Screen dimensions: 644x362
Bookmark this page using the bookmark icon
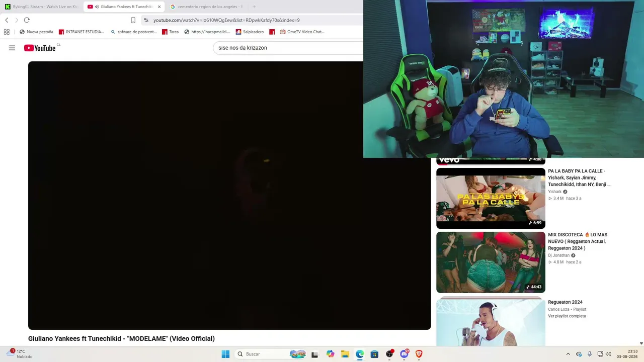pyautogui.click(x=133, y=20)
